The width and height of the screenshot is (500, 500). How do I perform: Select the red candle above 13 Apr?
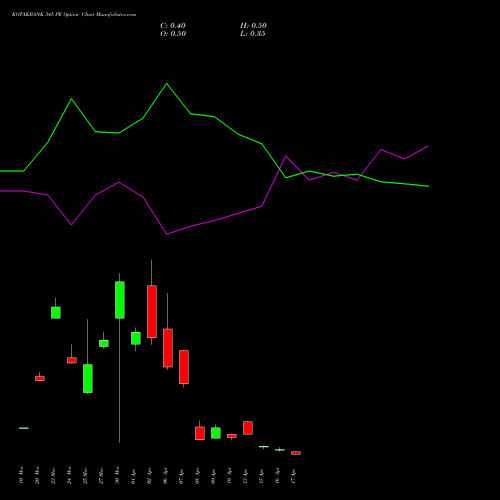coord(248,428)
